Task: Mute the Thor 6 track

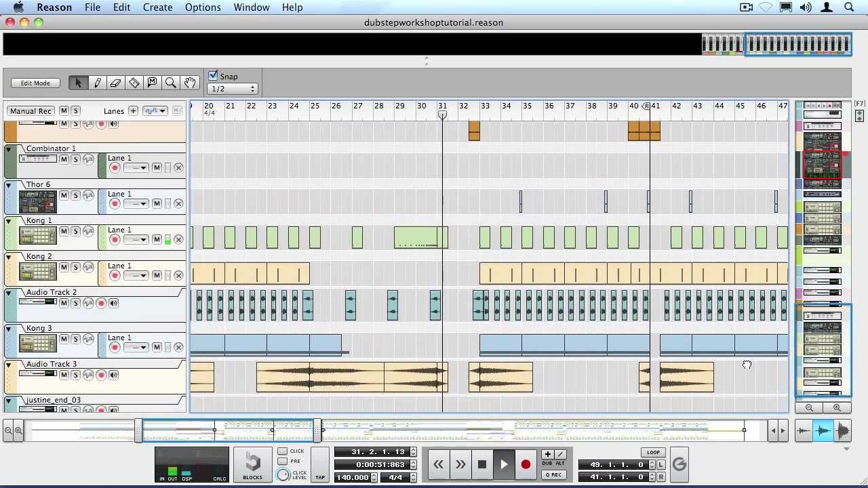Action: tap(64, 195)
